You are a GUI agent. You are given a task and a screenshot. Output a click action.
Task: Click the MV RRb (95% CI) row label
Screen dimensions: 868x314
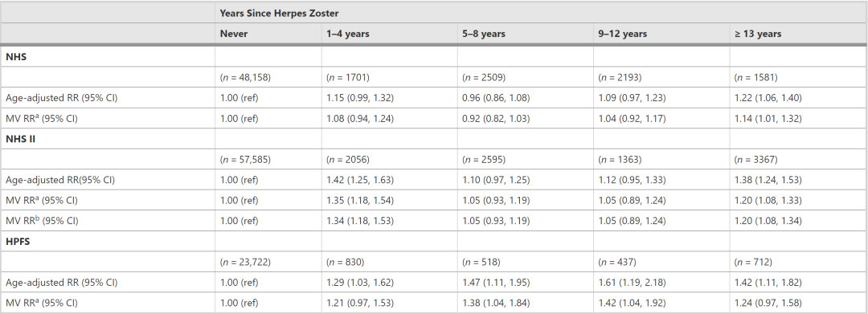pyautogui.click(x=42, y=221)
